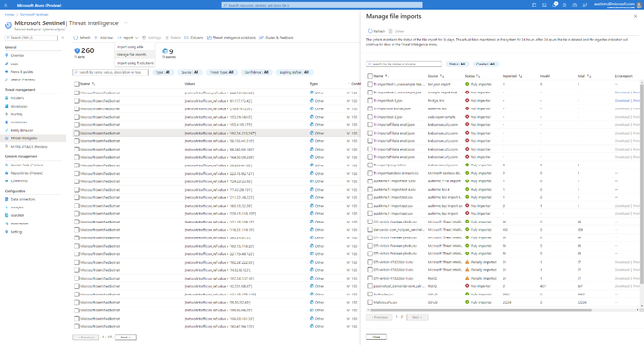This screenshot has height=345, width=644.
Task: Focus the Azure global search box
Action: point(322,5)
